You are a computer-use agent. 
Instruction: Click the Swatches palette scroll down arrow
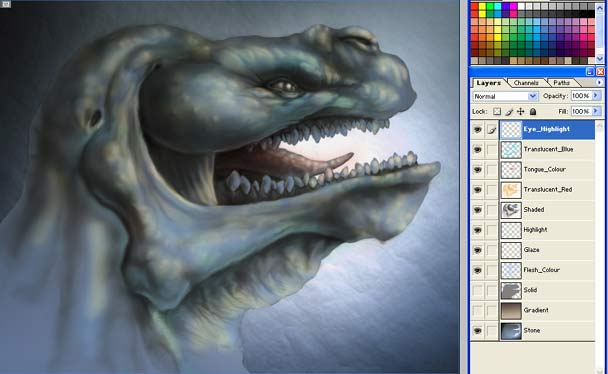(x=600, y=59)
